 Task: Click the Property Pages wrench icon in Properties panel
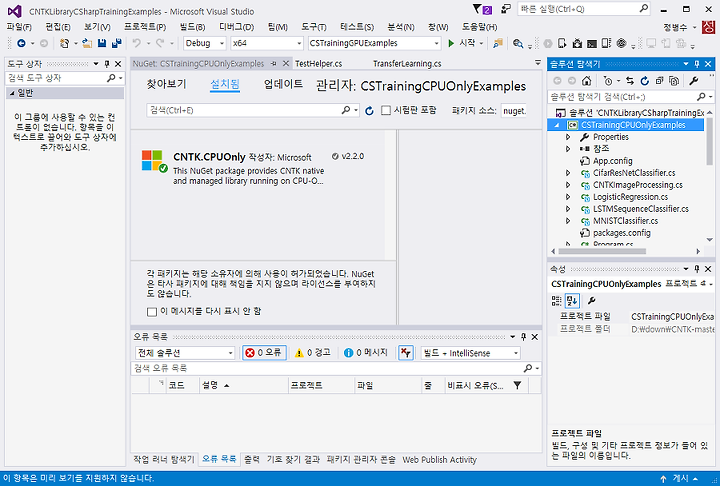(x=591, y=301)
